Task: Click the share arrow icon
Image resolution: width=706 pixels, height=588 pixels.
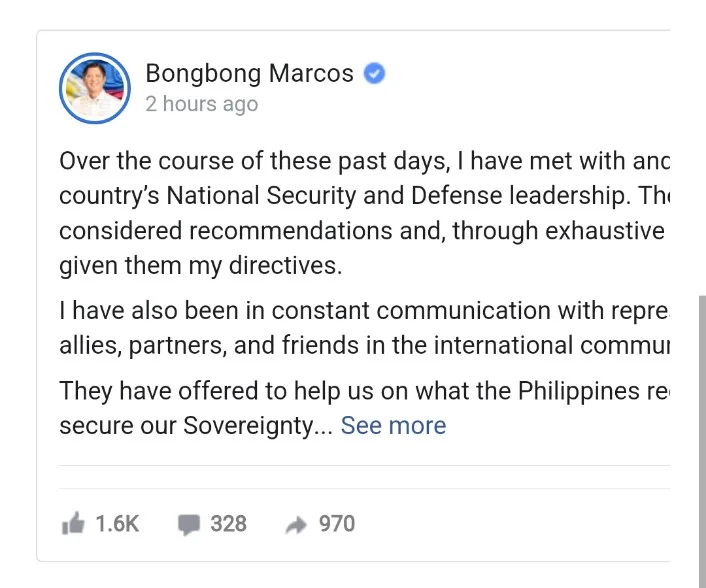Action: pos(296,523)
